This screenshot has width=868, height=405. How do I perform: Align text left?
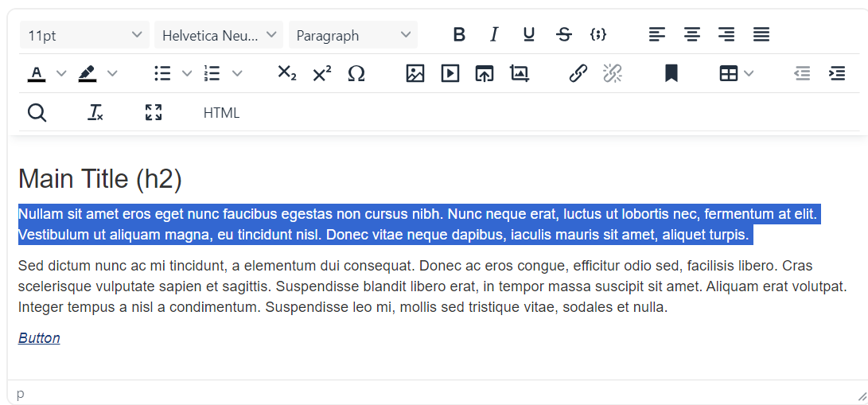[657, 35]
